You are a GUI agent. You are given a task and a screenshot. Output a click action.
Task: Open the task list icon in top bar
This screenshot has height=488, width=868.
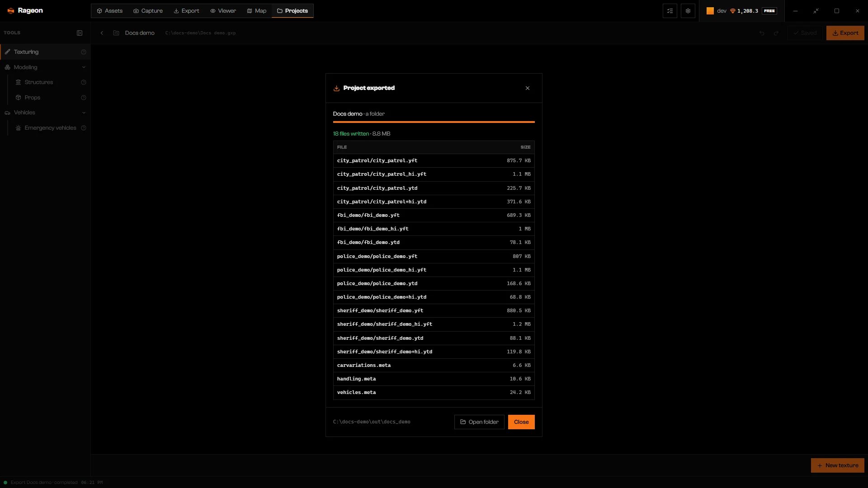(x=670, y=11)
